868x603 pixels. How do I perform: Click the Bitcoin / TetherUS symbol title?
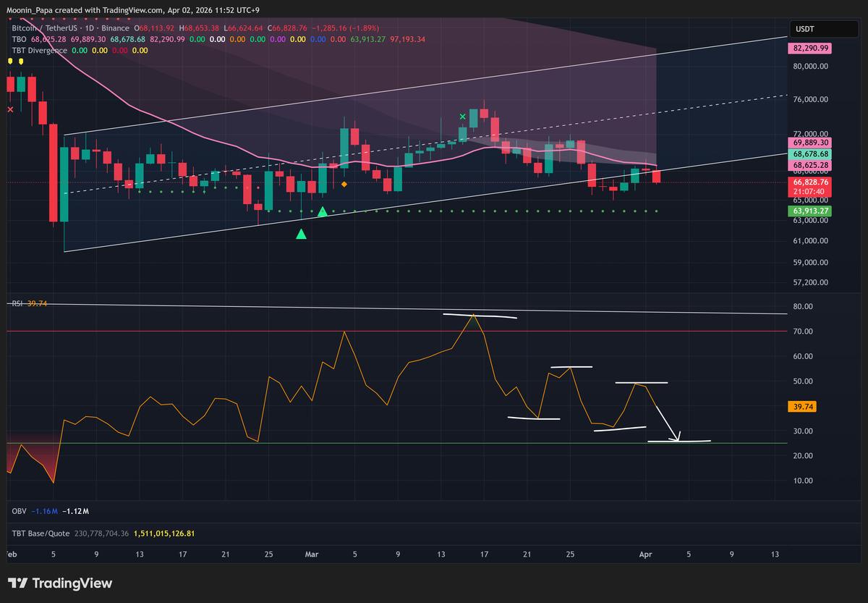tap(43, 26)
